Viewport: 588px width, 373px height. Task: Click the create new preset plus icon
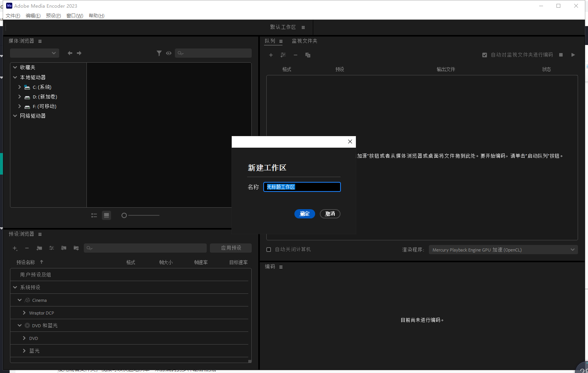pos(15,248)
